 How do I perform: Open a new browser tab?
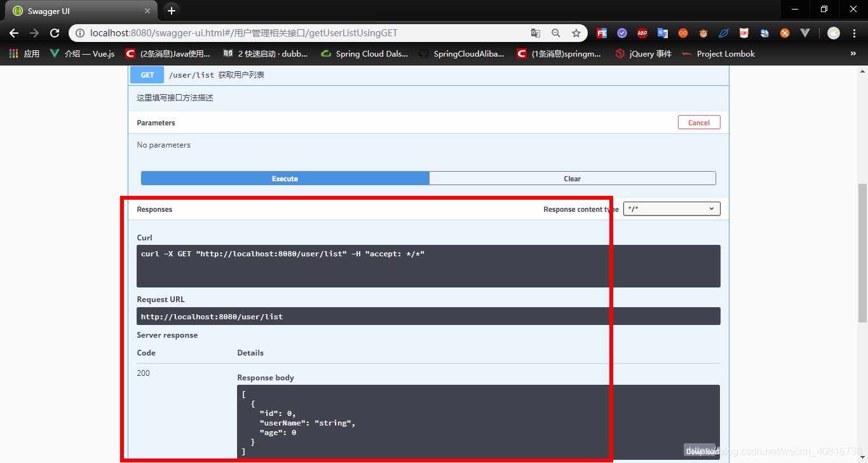pyautogui.click(x=171, y=11)
